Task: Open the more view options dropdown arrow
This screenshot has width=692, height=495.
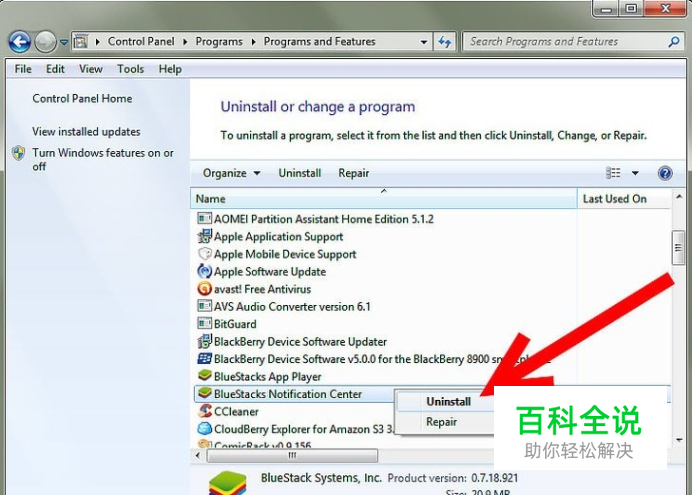Action: (x=635, y=173)
